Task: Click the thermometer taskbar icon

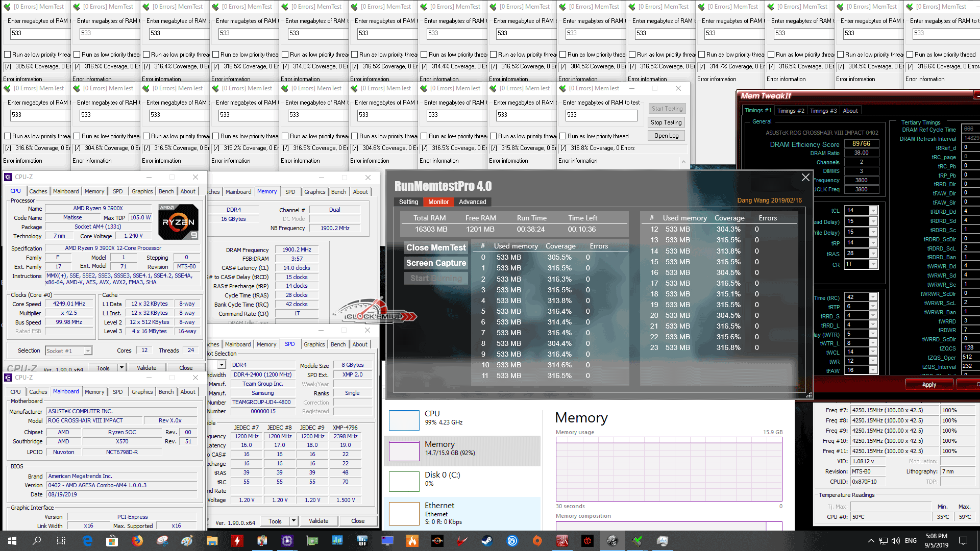Action: point(262,541)
